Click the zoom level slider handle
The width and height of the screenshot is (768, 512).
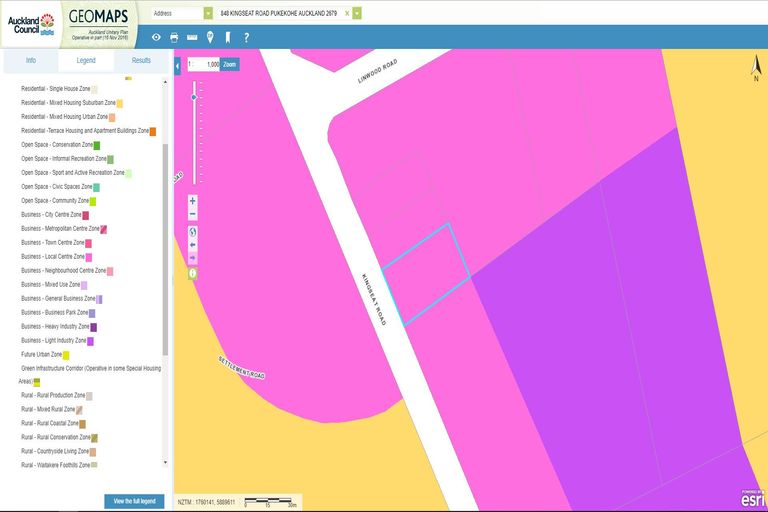pyautogui.click(x=194, y=97)
